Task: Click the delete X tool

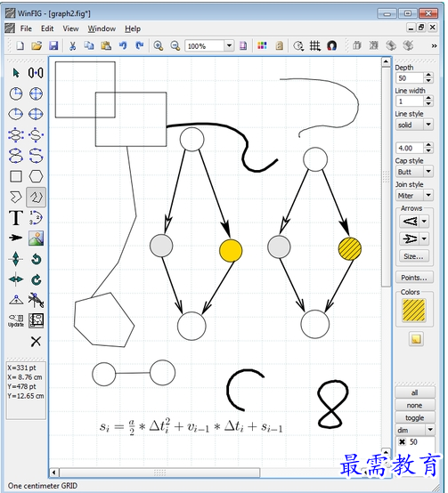Action: 36,341
